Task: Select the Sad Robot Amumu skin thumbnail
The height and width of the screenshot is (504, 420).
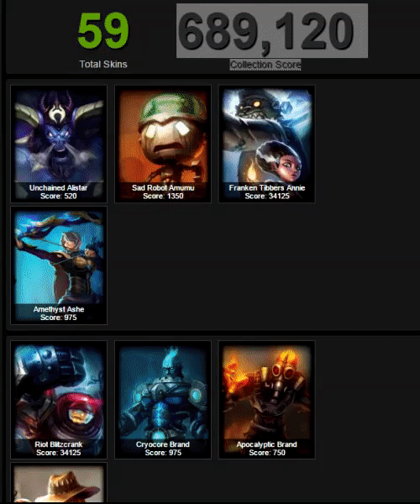Action: pos(163,144)
